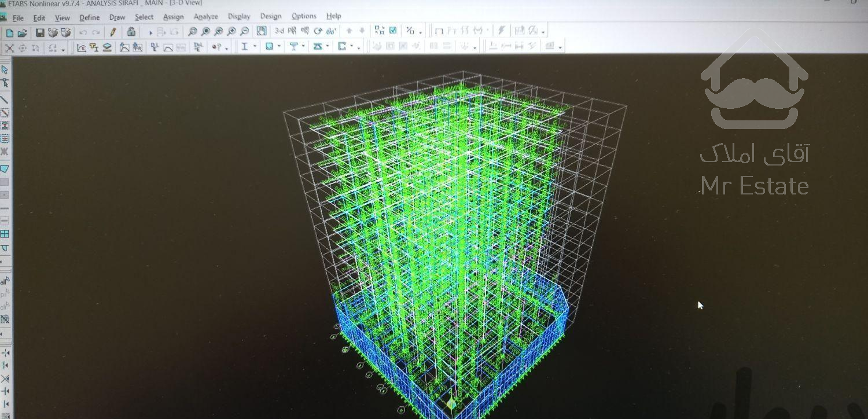The width and height of the screenshot is (868, 419).
Task: Click the Undo arrow
Action: pos(83,32)
